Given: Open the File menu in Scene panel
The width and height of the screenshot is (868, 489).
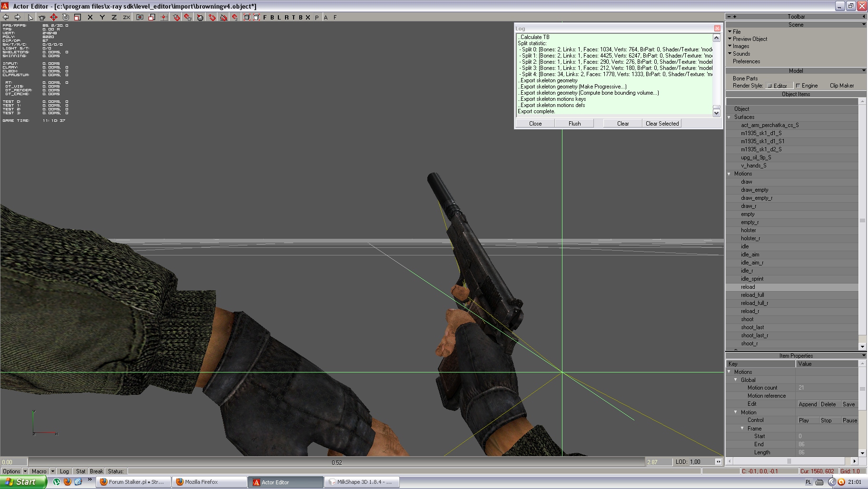Looking at the screenshot, I should 737,31.
